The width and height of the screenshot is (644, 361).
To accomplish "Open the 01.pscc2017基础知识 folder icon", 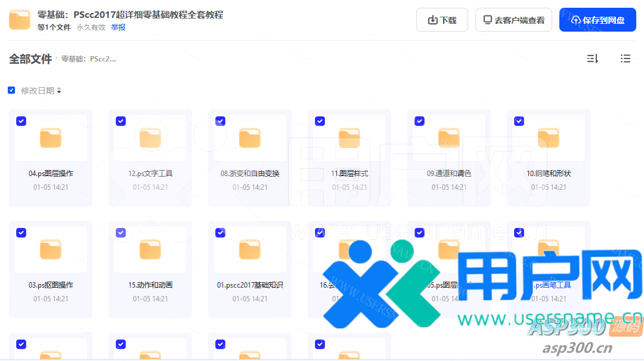I will coord(250,249).
